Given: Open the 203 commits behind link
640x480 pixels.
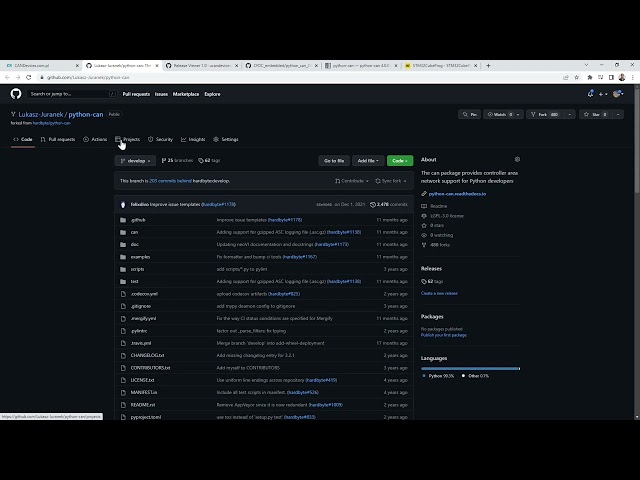Looking at the screenshot, I should [x=170, y=181].
